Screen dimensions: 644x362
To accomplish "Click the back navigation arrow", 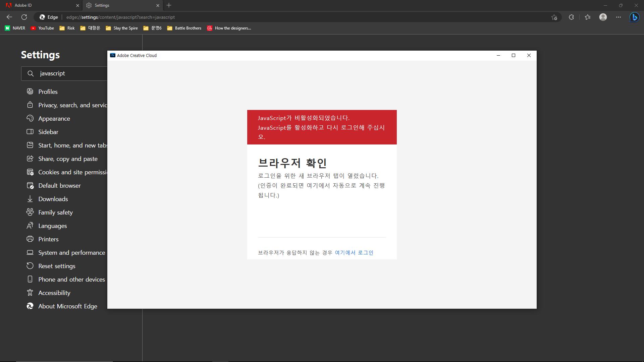I will [9, 17].
